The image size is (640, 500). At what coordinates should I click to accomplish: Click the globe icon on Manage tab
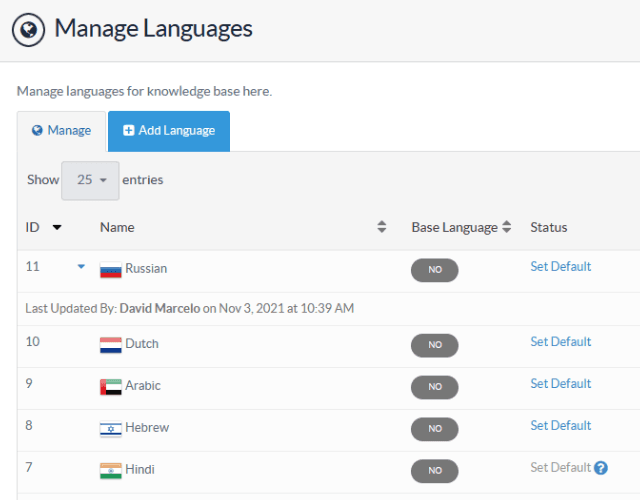tap(37, 131)
